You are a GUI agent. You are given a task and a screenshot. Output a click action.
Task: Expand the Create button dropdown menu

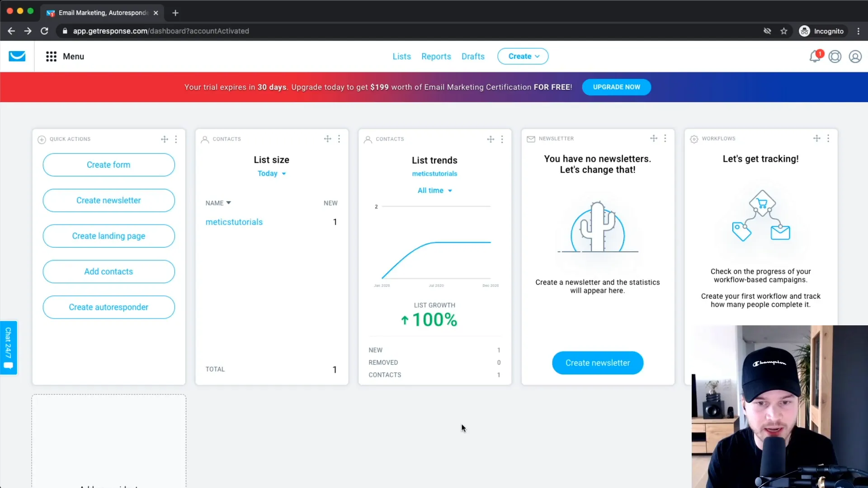[x=522, y=56]
